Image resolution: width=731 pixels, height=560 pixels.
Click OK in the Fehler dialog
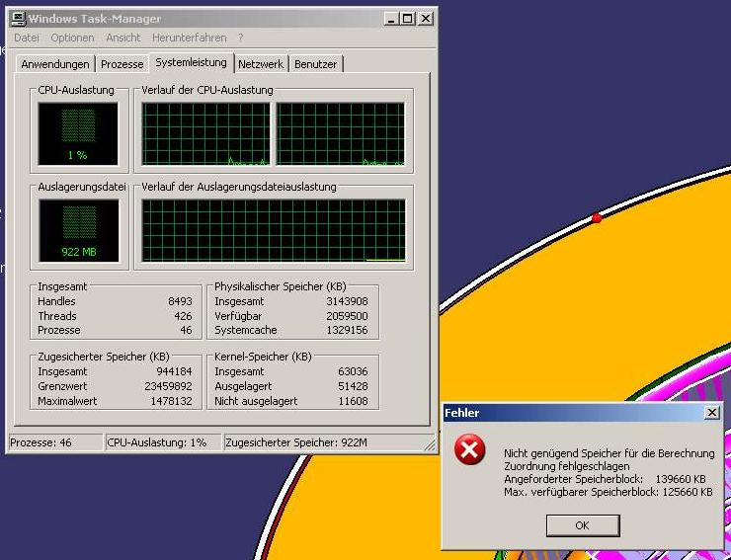(x=583, y=526)
